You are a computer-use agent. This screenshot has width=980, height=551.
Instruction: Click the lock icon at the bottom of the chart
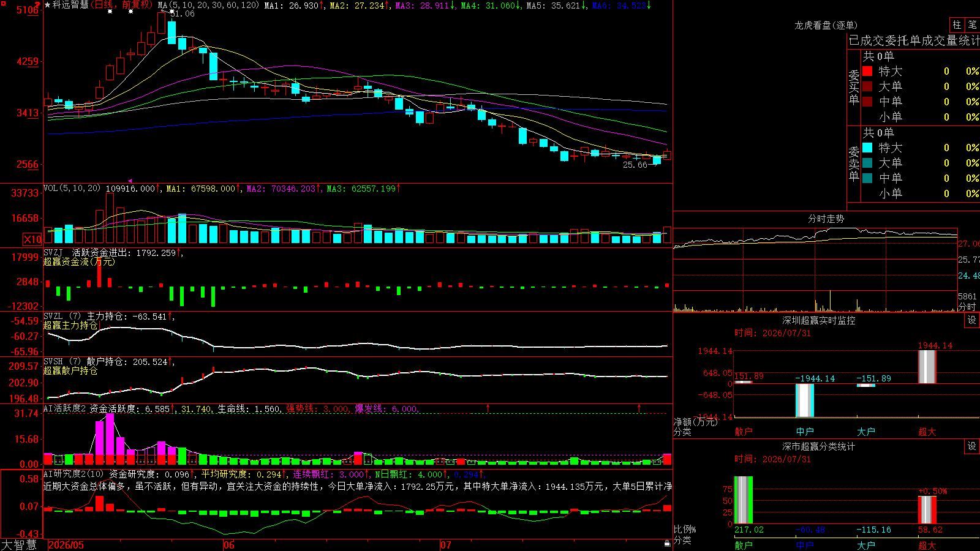668,544
